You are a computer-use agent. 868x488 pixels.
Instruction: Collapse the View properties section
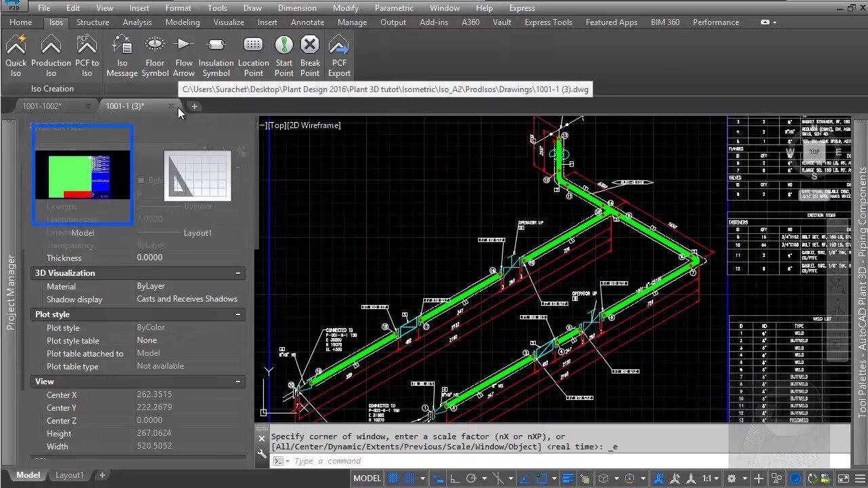tap(238, 382)
